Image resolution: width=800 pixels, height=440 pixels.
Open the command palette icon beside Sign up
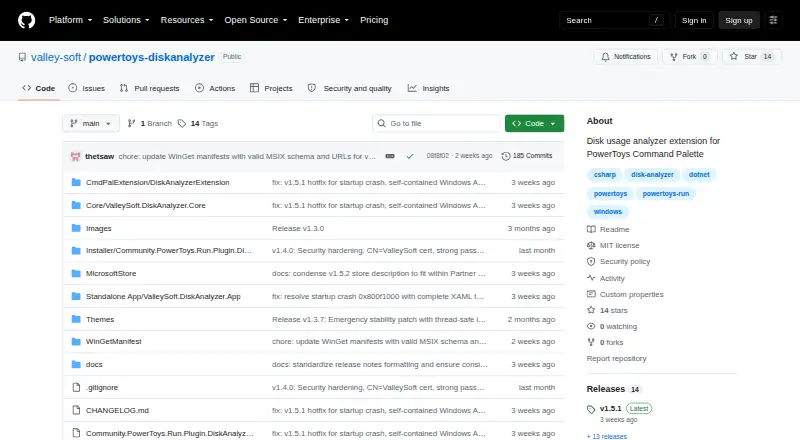point(773,20)
